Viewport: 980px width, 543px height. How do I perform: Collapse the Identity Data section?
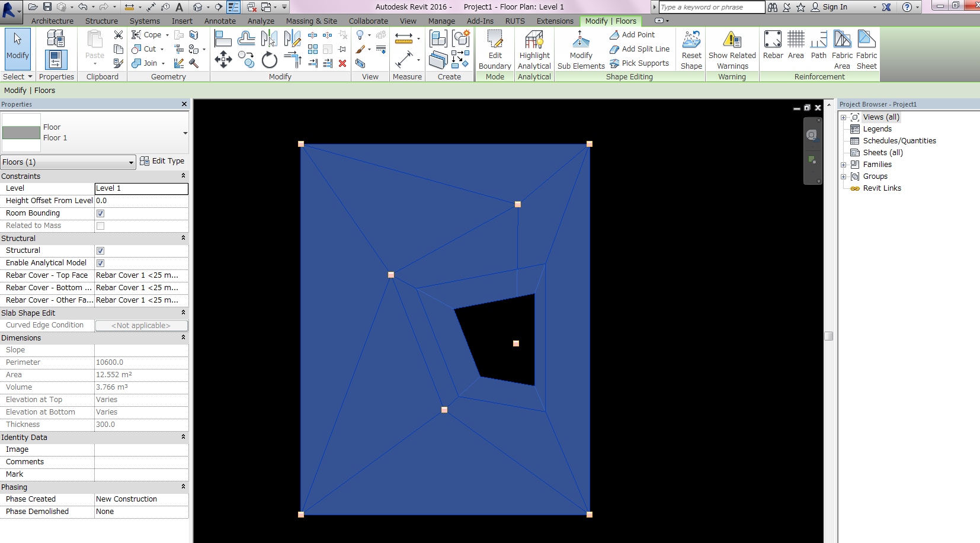point(183,437)
